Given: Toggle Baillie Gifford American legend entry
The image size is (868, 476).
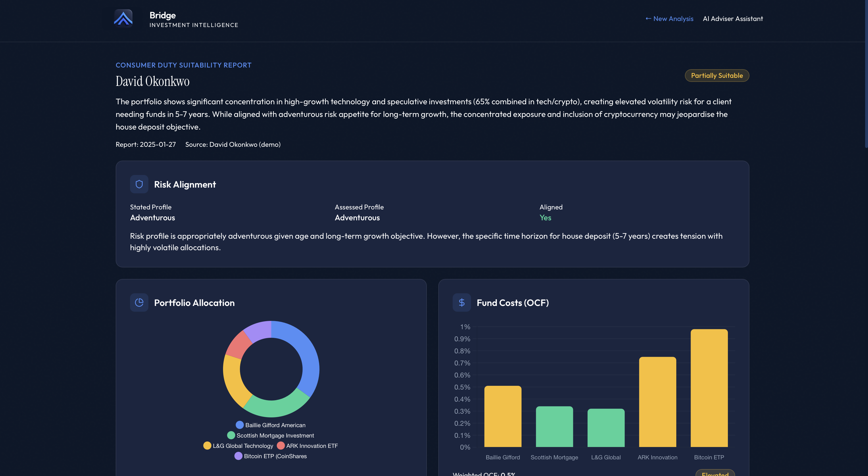Looking at the screenshot, I should point(271,425).
